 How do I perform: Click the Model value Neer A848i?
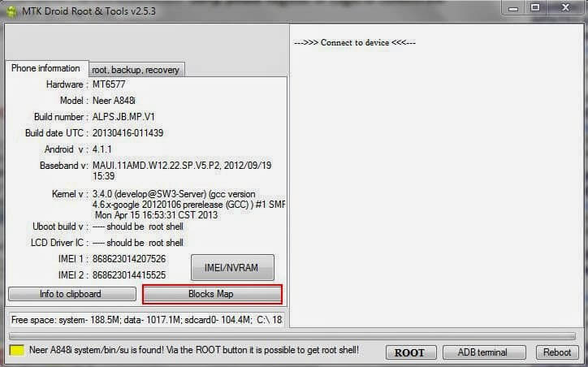(119, 101)
